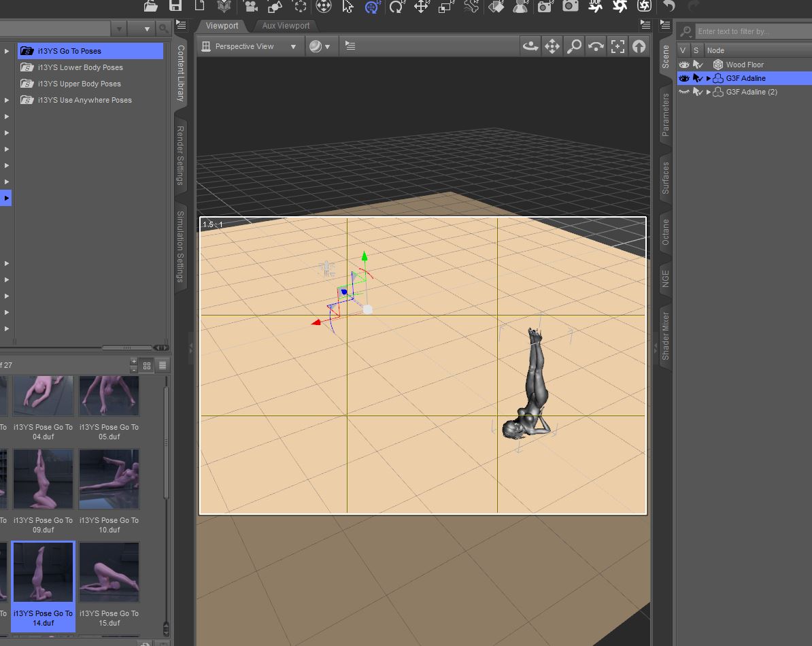Click the viewport Frame selection icon
This screenshot has width=812, height=646.
click(x=618, y=46)
